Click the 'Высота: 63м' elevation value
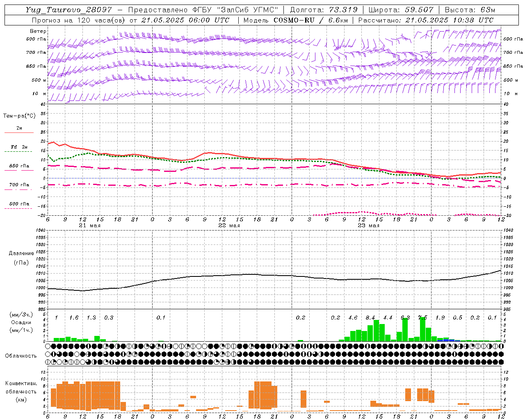The height and width of the screenshot is (420, 525). [470, 10]
